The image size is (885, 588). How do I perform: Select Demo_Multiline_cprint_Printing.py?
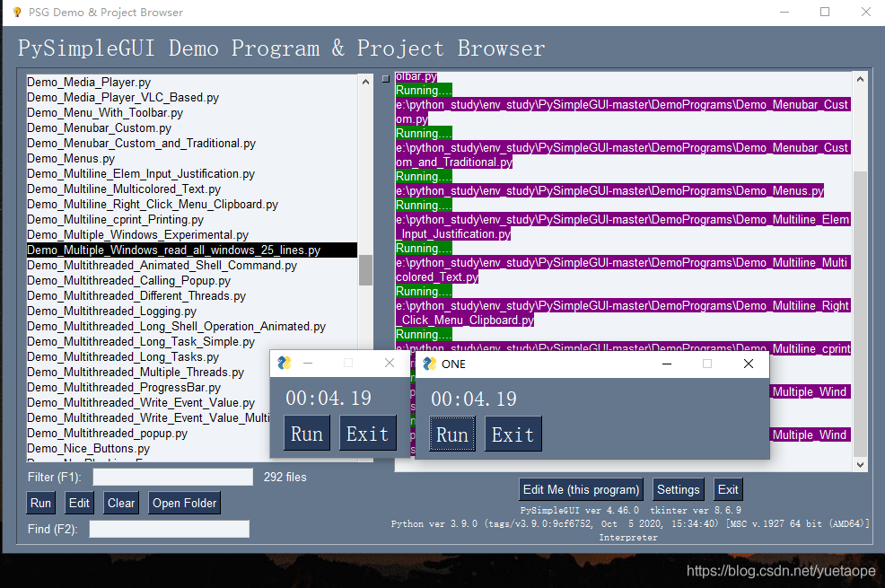(192, 220)
